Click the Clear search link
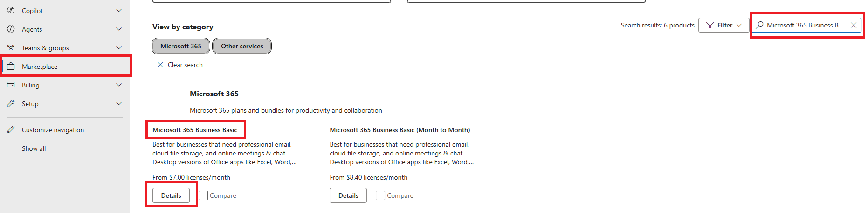This screenshot has width=868, height=215. pos(180,65)
